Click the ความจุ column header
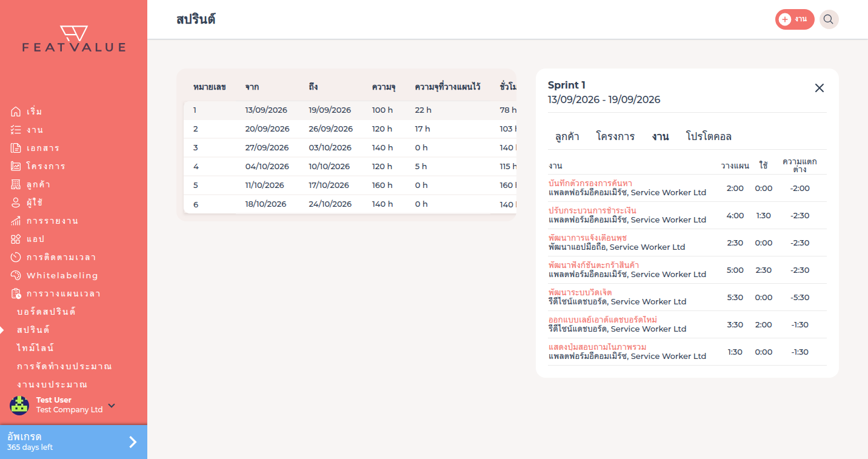 [384, 87]
